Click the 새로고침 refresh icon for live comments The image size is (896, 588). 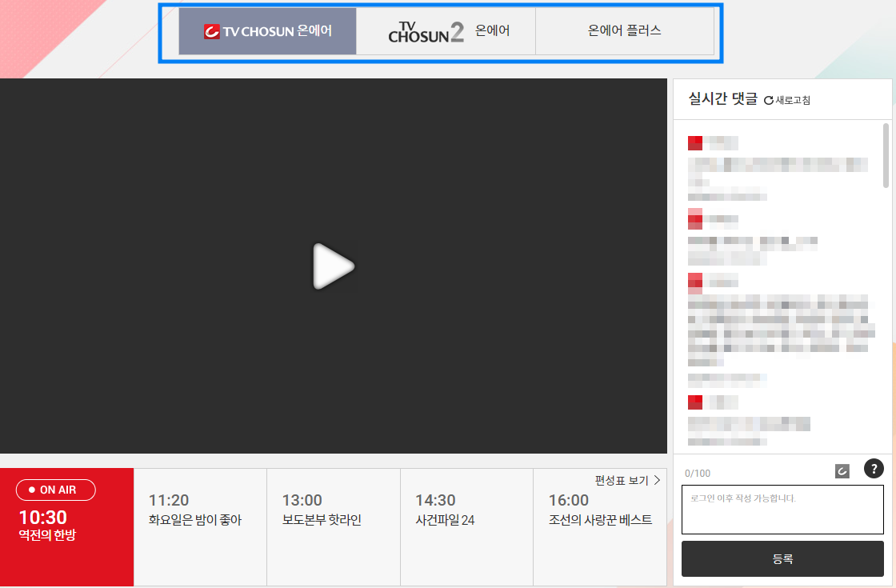(787, 99)
